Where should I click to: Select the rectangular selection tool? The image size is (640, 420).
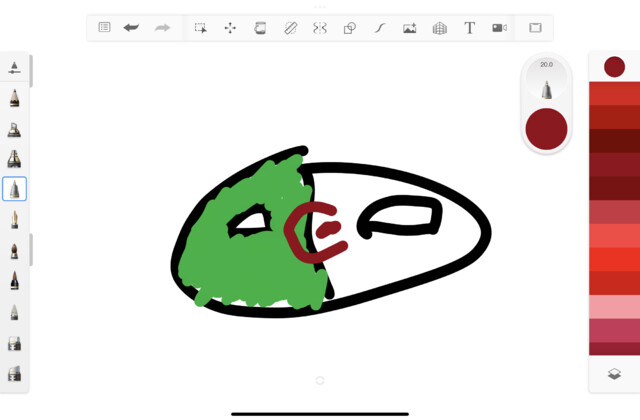click(200, 28)
